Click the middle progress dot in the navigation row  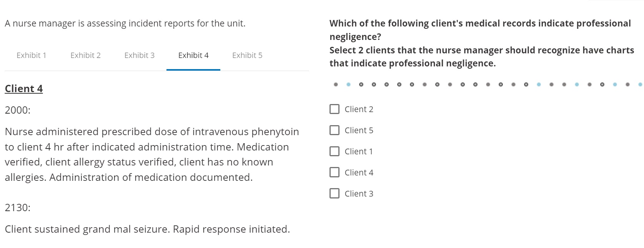coord(488,84)
